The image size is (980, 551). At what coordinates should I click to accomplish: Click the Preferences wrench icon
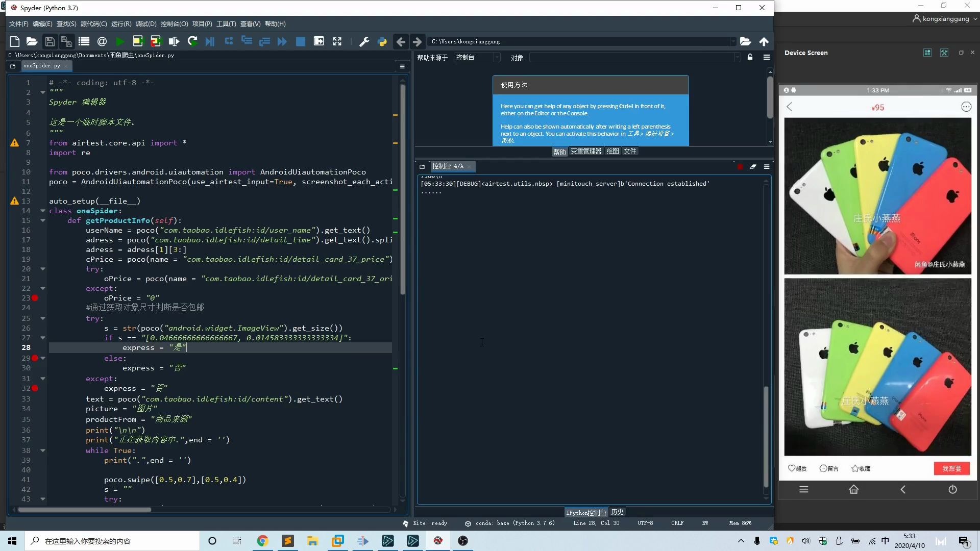pyautogui.click(x=364, y=42)
